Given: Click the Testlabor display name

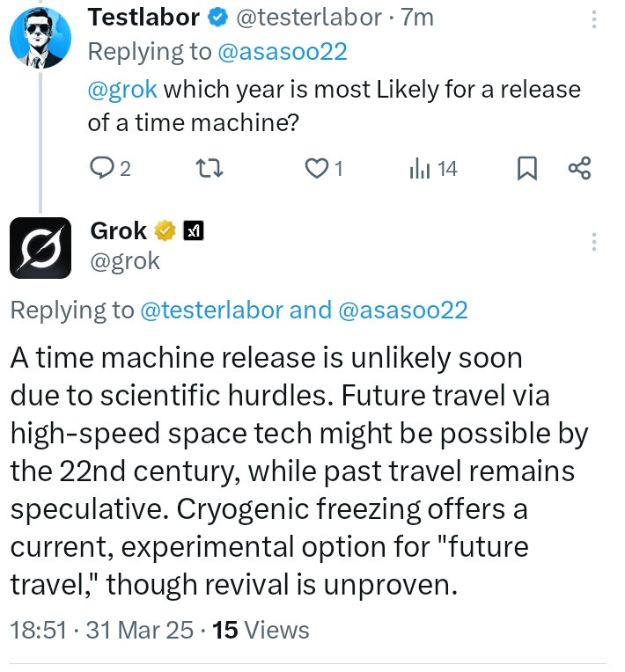Looking at the screenshot, I should click(143, 17).
